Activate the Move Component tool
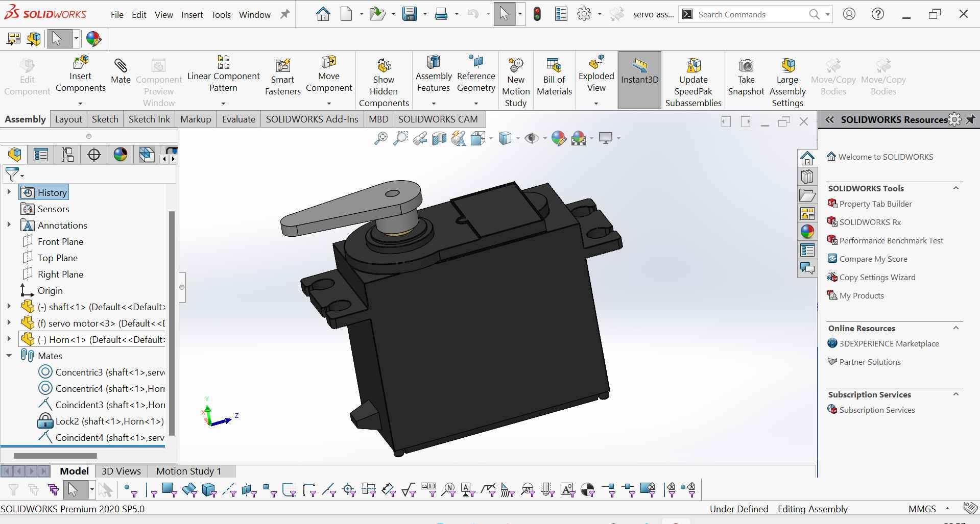 329,75
